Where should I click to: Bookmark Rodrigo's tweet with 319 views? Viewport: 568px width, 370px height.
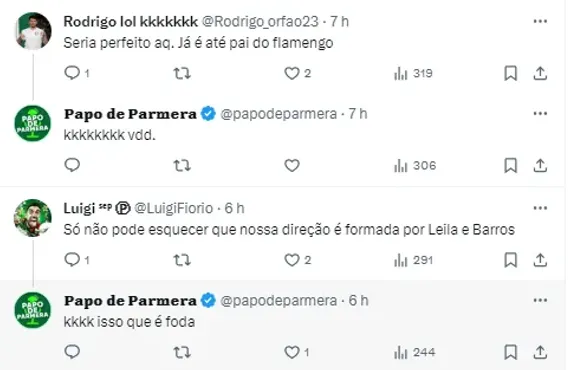coord(511,74)
